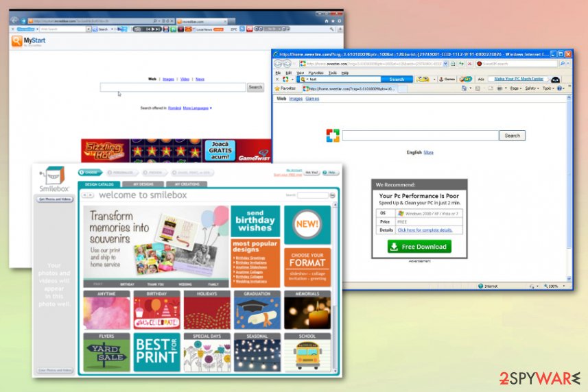This screenshot has width=588, height=392.
Task: Click the More language link under Sweetim search
Action: pos(428,152)
